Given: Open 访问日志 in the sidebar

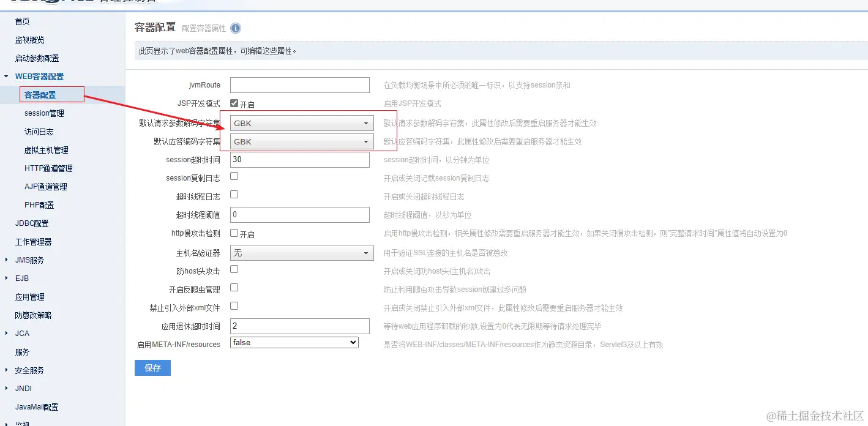Looking at the screenshot, I should pos(39,132).
